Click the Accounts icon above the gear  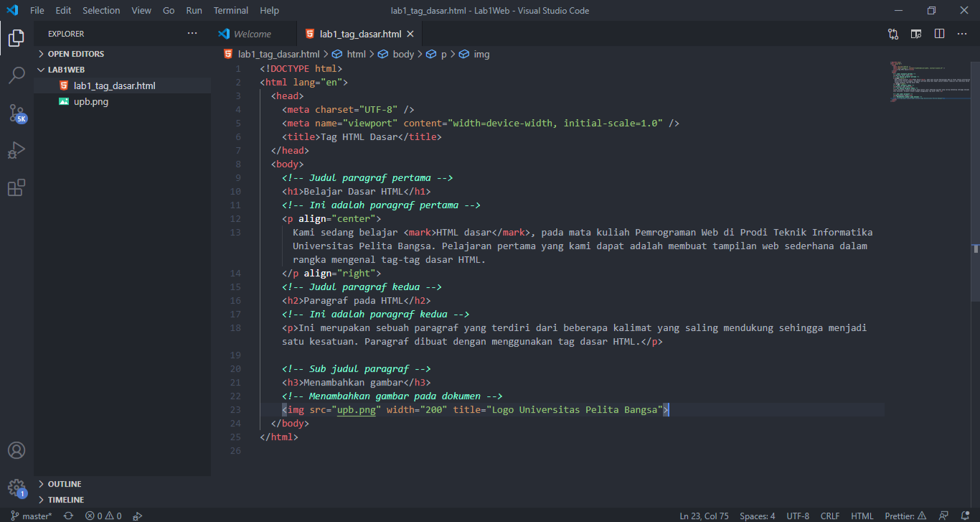[x=16, y=450]
